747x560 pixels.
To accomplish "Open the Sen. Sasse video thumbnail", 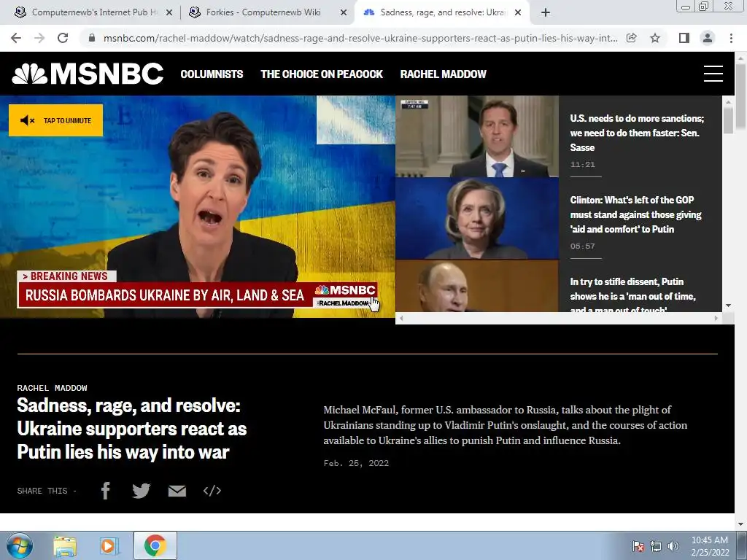I will [477, 136].
